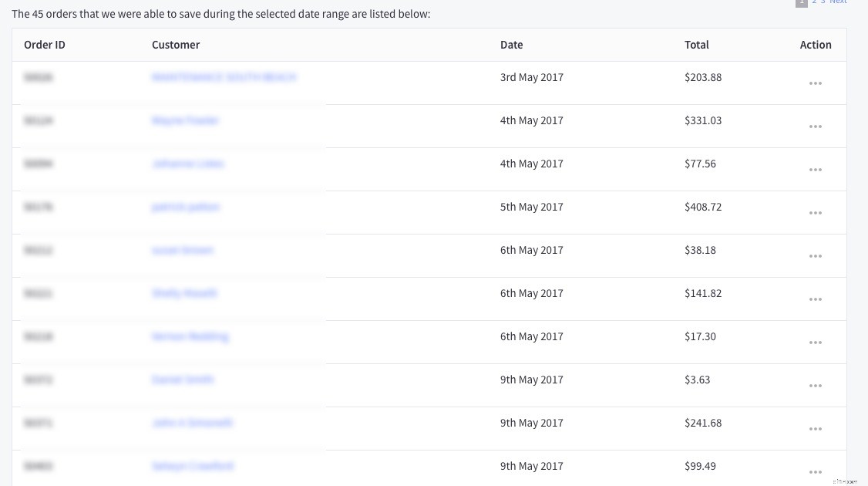Image resolution: width=868 pixels, height=486 pixels.
Task: Click the ellipsis for the $3.63 order row
Action: tap(816, 386)
